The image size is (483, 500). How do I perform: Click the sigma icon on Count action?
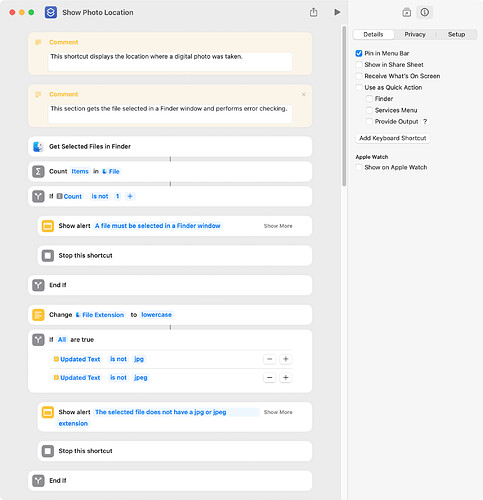[38, 172]
